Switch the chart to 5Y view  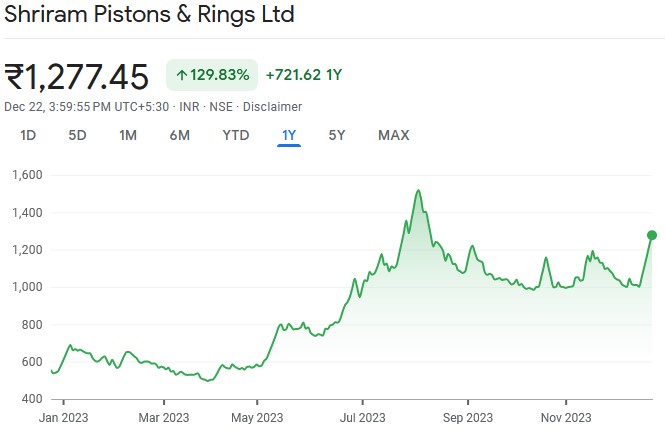coord(337,135)
